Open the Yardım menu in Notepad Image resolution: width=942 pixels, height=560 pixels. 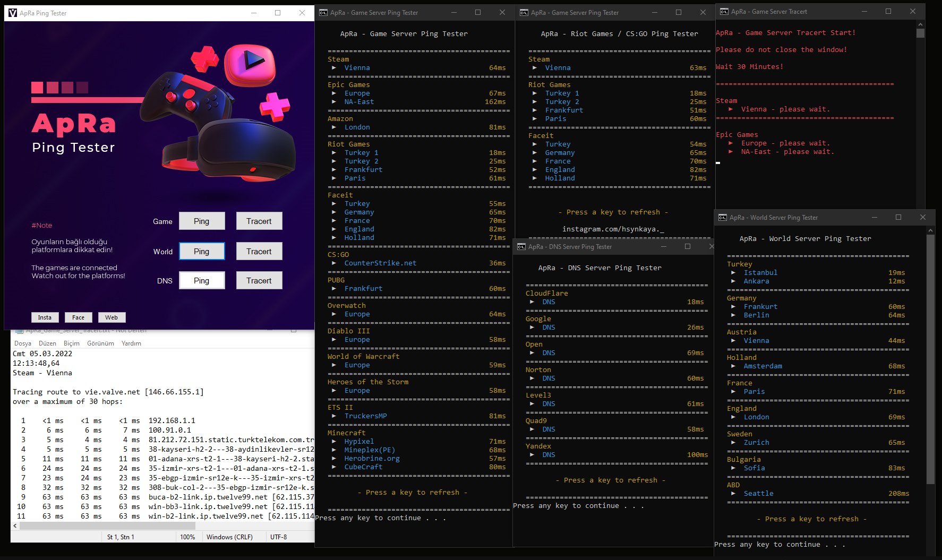[131, 343]
